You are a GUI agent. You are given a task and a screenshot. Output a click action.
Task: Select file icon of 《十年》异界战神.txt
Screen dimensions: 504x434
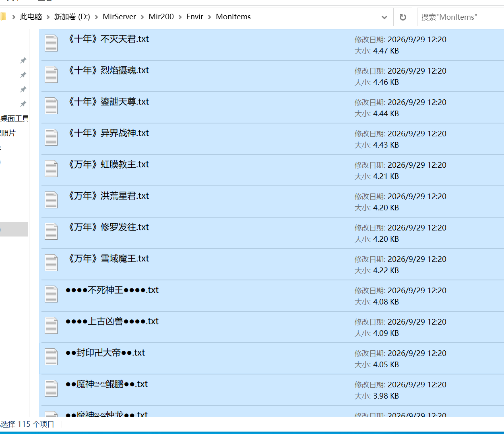click(x=51, y=137)
